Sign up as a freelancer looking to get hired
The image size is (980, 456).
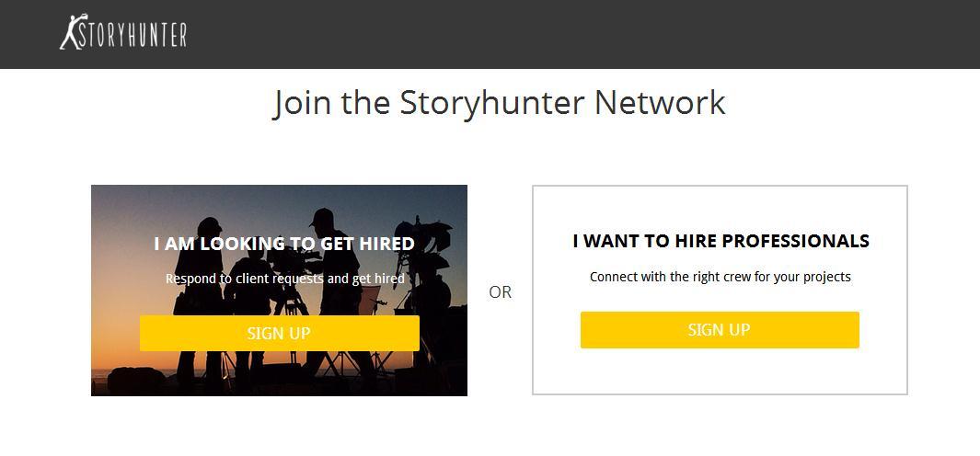point(279,333)
